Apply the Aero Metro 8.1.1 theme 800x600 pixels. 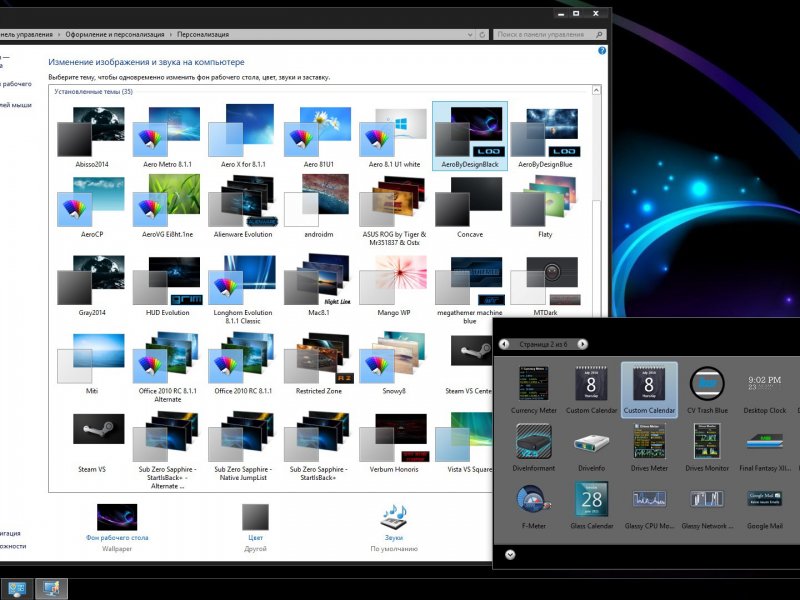tap(167, 136)
